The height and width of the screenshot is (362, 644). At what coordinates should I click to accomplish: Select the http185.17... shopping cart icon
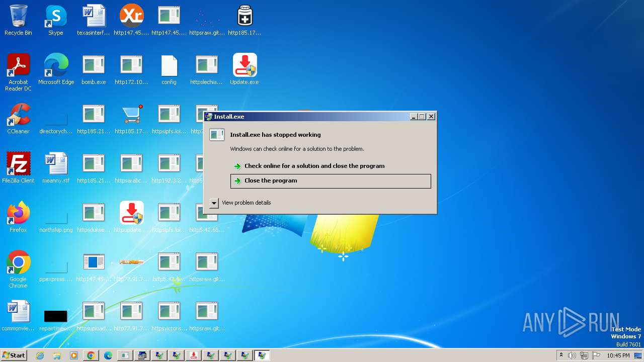pos(131,119)
